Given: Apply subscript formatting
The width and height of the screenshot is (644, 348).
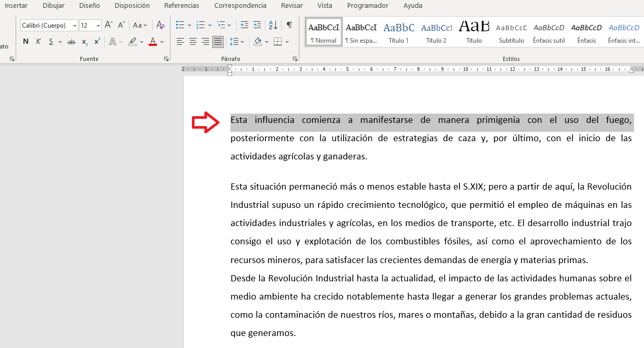Looking at the screenshot, I should click(x=84, y=42).
